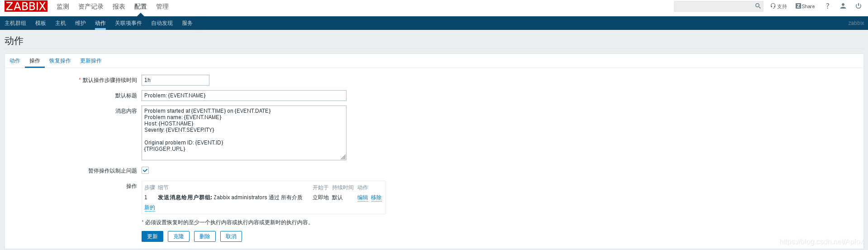
Task: Switch to the 恢复操作 tab
Action: 60,61
